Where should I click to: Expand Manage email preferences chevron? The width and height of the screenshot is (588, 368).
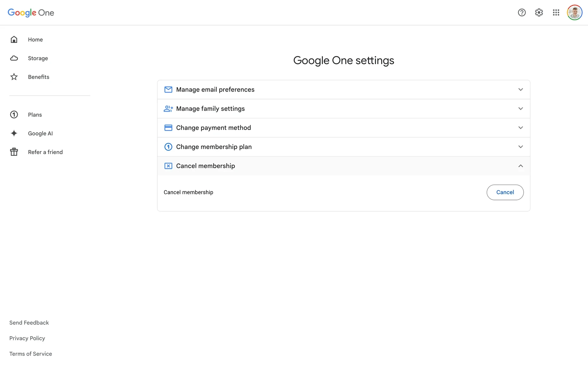(521, 90)
